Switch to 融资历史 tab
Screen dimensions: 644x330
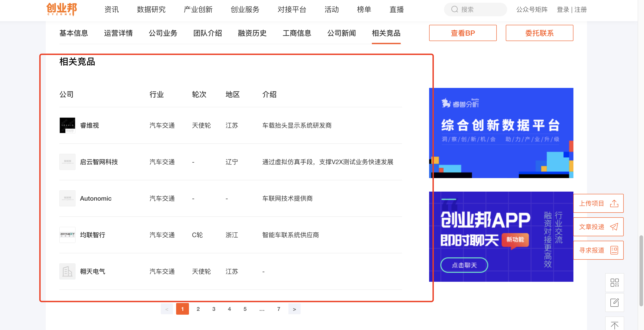pos(252,33)
